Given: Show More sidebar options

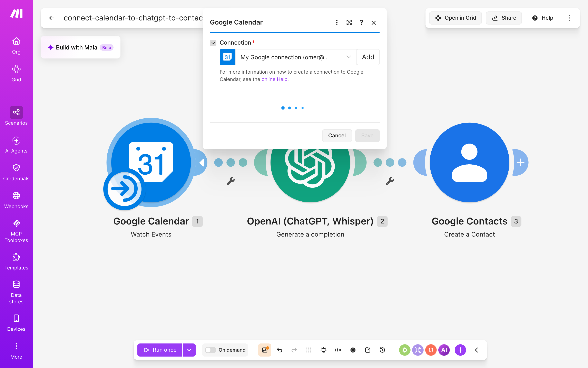Looking at the screenshot, I should pyautogui.click(x=16, y=351).
